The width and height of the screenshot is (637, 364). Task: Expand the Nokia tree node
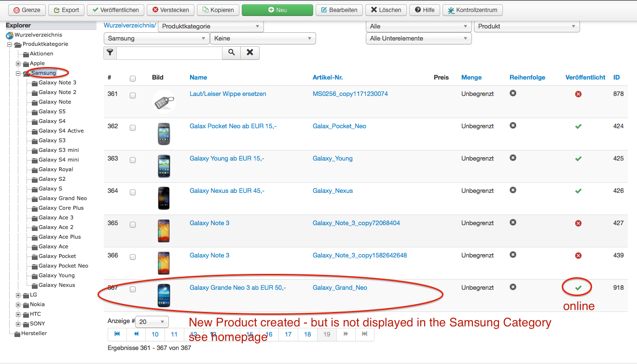pos(18,305)
